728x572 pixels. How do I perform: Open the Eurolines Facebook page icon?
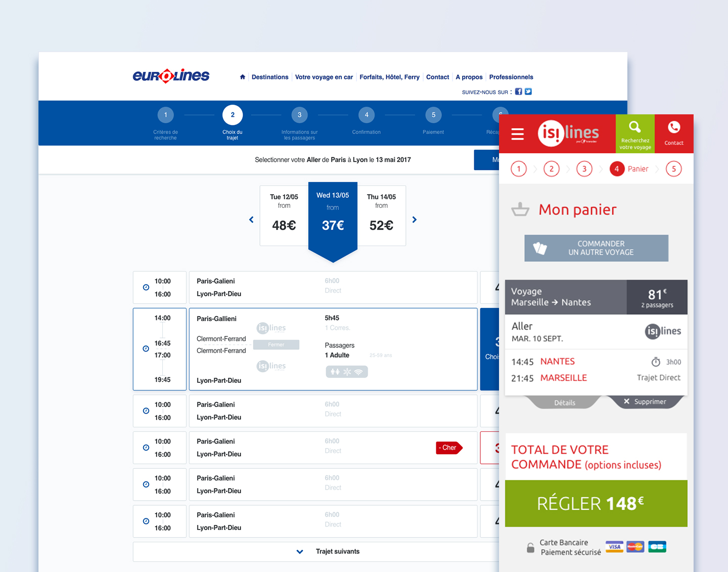point(518,92)
